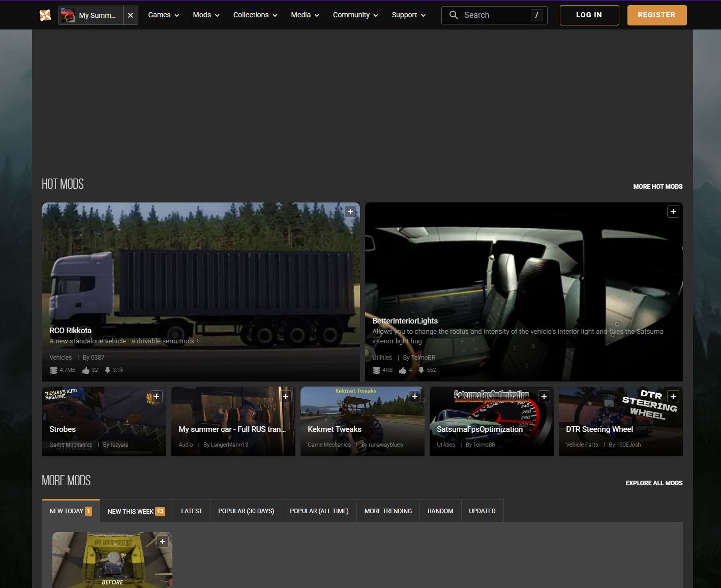
Task: Open the EXPLORE ALL MODS link
Action: coord(654,483)
